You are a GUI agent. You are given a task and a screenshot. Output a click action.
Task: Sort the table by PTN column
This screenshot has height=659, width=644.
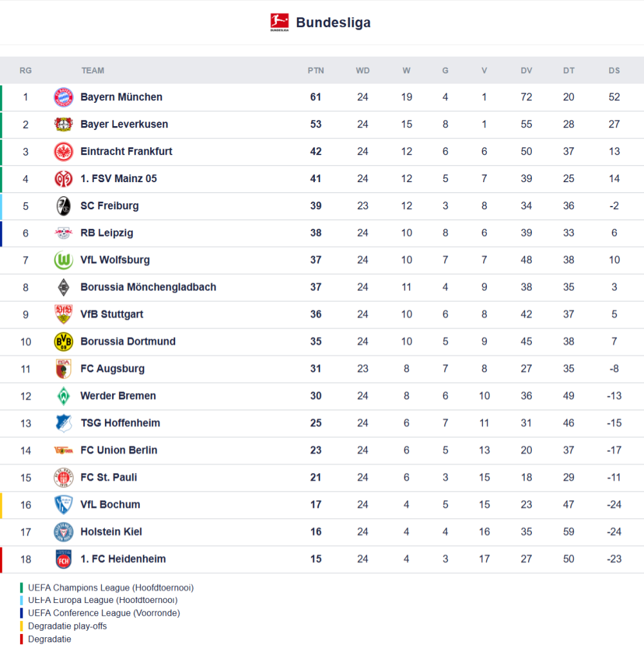click(x=316, y=71)
